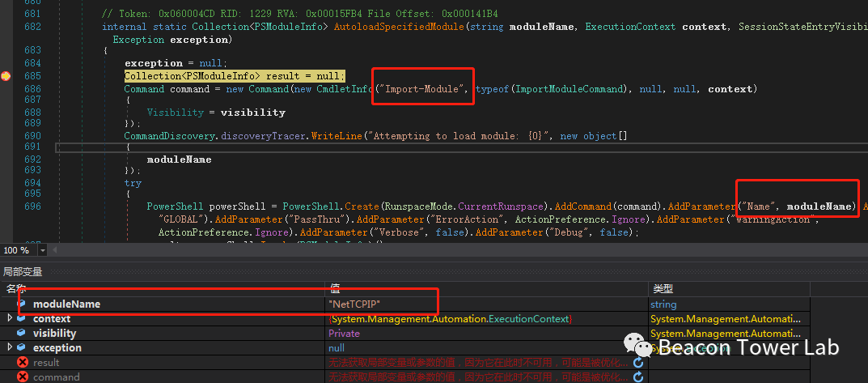Select the visibility row's Private value
Image resolution: width=868 pixels, height=383 pixels.
pyautogui.click(x=344, y=333)
